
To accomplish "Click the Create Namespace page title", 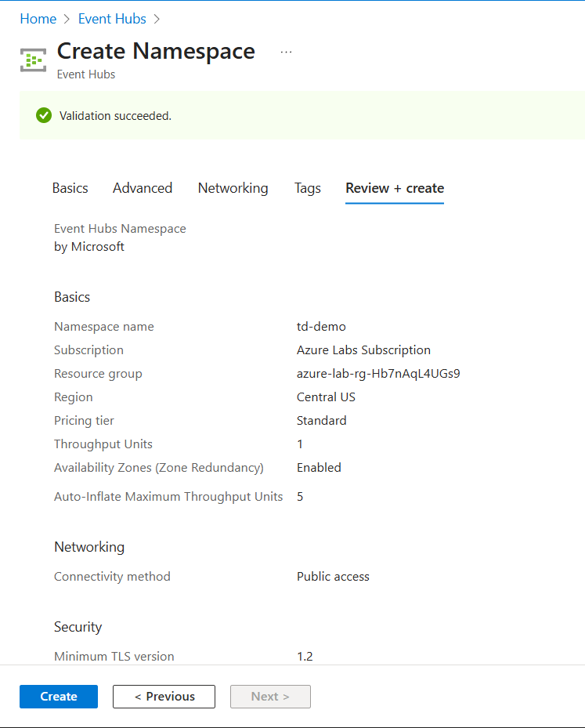I will pos(156,51).
